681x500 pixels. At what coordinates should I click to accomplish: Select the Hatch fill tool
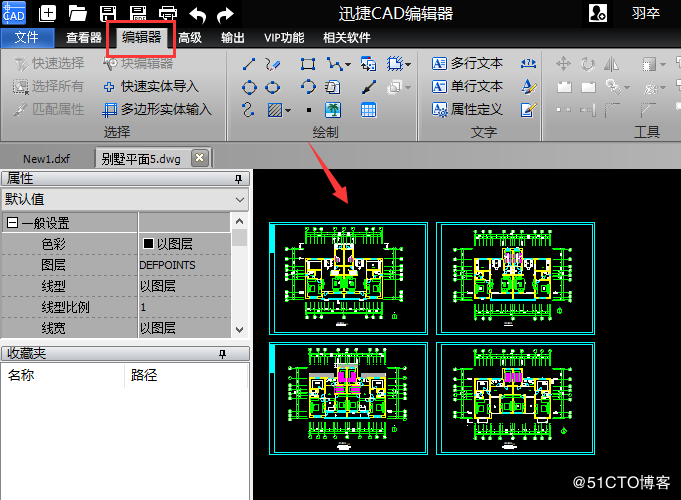tap(275, 110)
